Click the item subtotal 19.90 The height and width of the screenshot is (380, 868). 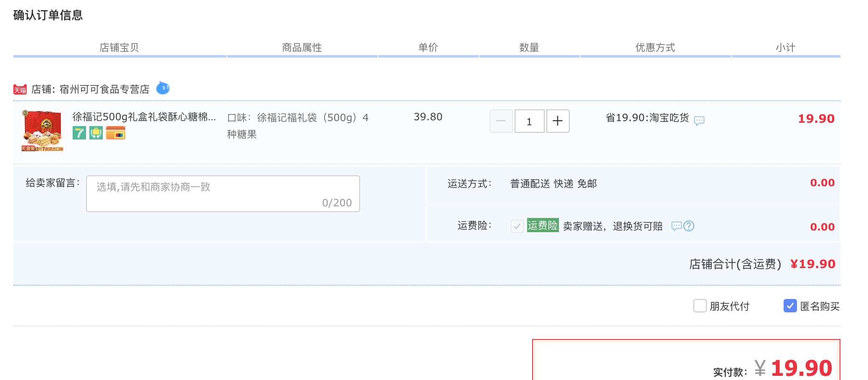[816, 119]
